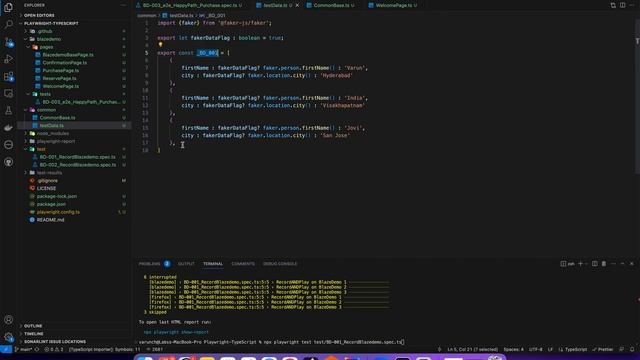Screen dimensions: 640x360
Task: Click errors and warnings count in status bar
Action: click(x=54, y=349)
